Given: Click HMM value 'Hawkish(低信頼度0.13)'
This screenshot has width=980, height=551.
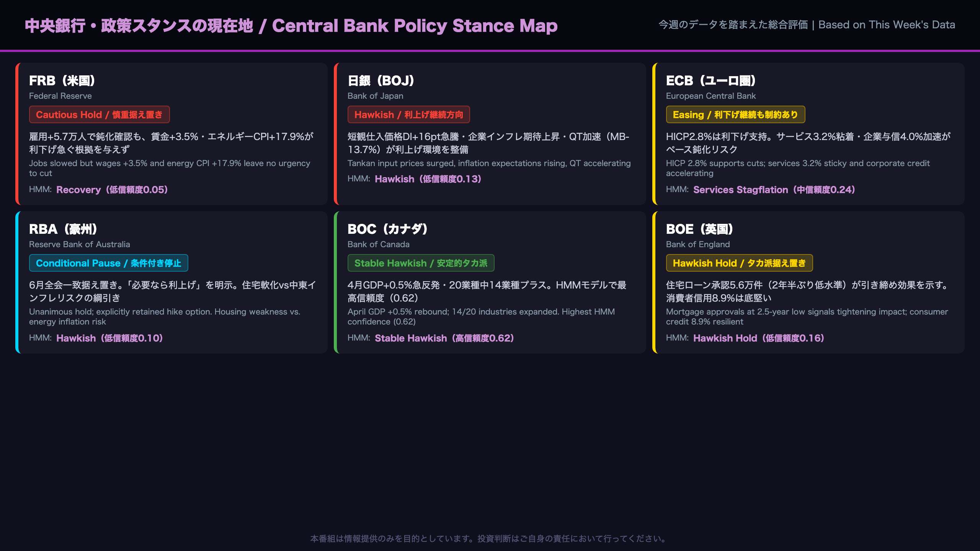Looking at the screenshot, I should (x=428, y=179).
